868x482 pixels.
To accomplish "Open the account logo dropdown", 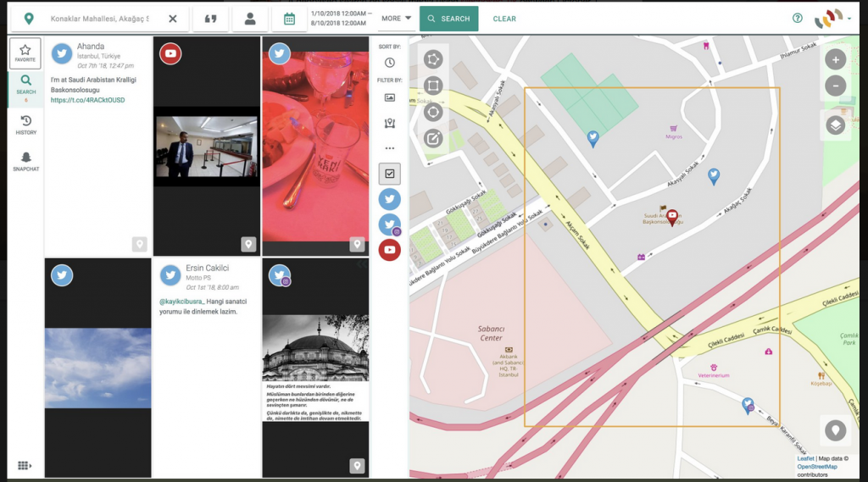I will coord(832,19).
